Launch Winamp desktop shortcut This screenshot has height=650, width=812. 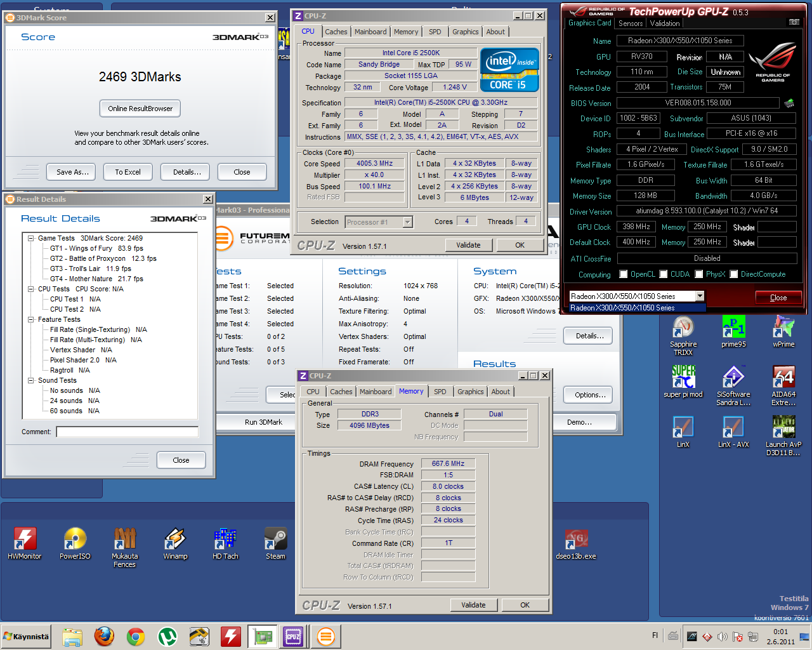175,544
